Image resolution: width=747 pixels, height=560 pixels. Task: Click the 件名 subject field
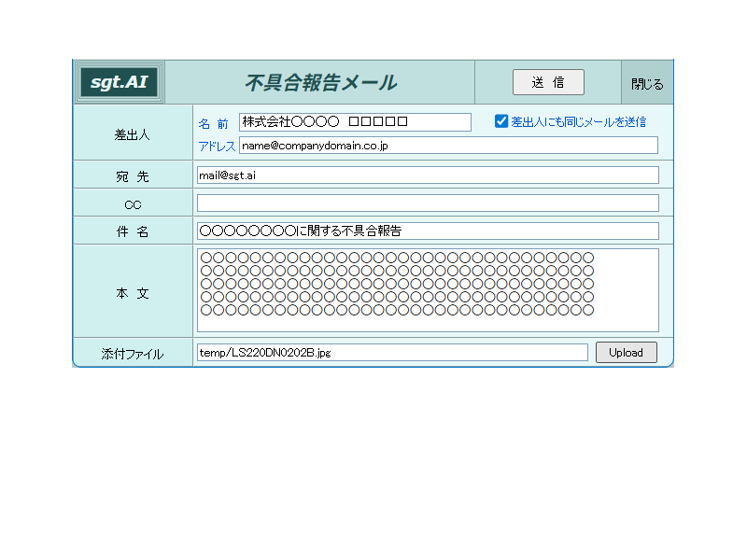(428, 231)
